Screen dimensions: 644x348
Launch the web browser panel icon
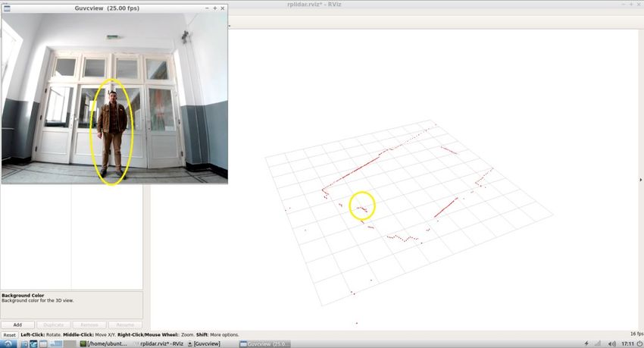pyautogui.click(x=33, y=344)
